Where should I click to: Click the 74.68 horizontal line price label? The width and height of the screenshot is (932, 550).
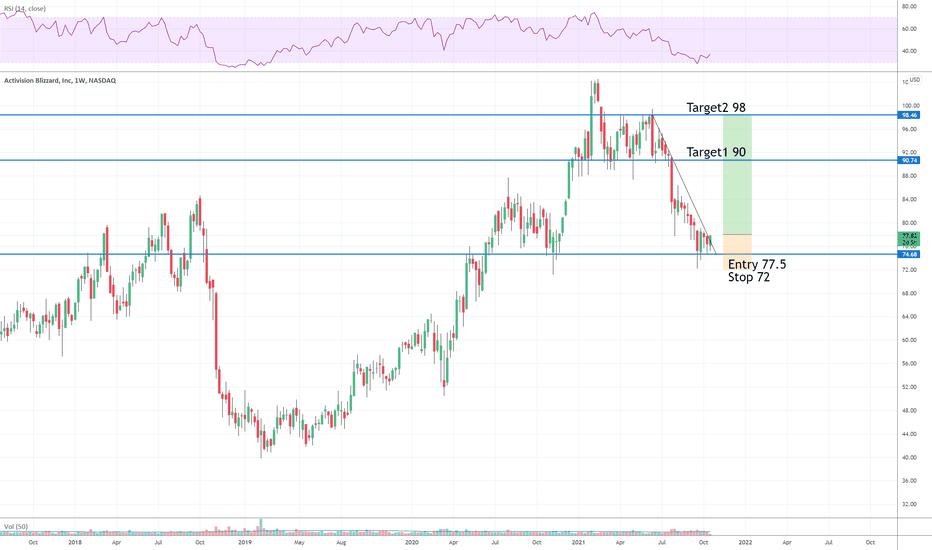[909, 254]
